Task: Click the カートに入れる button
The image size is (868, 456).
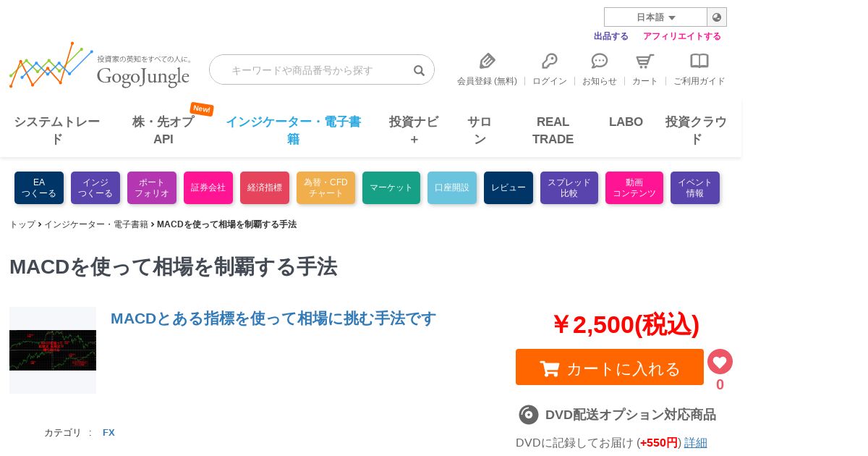Action: 610,368
